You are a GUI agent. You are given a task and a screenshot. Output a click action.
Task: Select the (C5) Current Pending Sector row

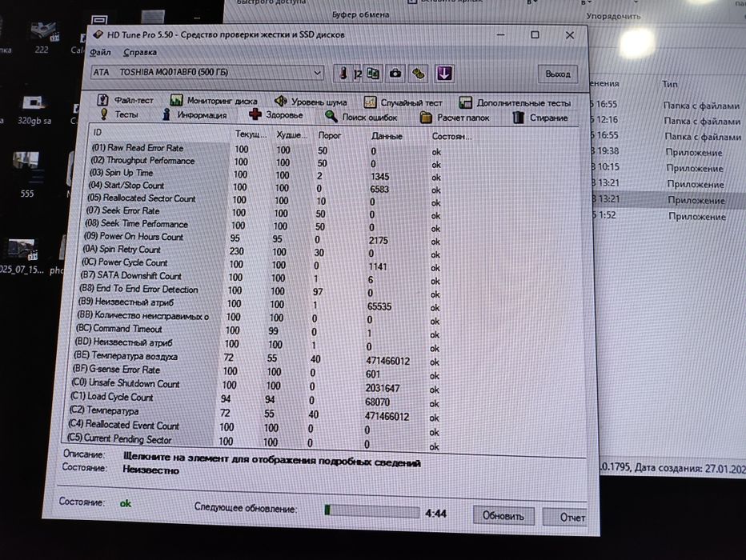pos(254,442)
